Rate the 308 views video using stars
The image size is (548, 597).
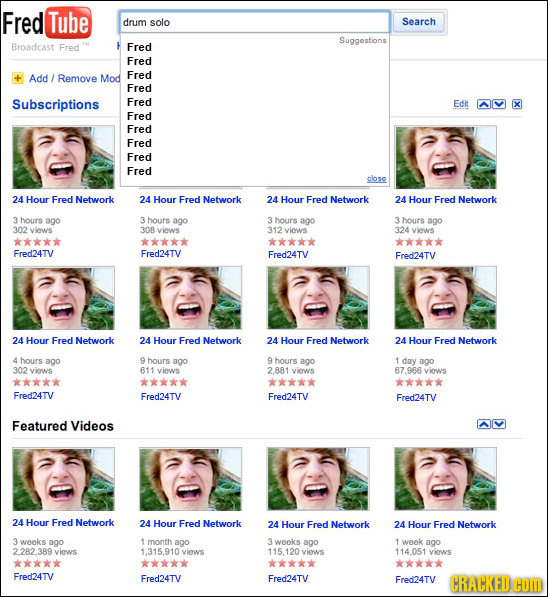[165, 242]
